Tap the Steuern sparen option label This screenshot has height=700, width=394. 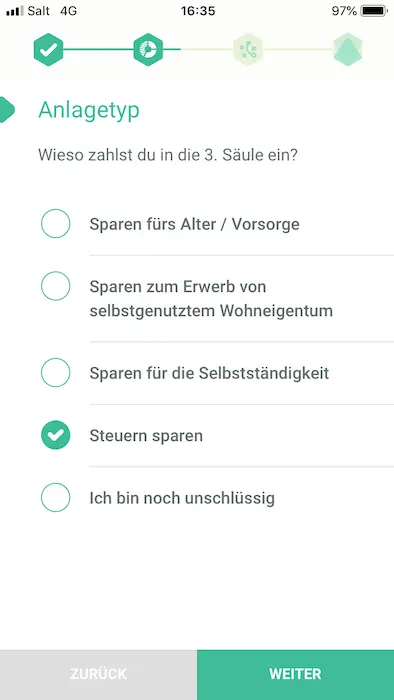point(146,436)
